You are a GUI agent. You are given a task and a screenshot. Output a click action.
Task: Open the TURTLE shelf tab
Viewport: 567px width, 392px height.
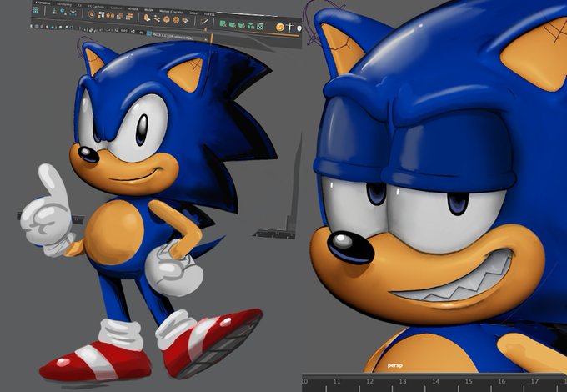[x=209, y=14]
